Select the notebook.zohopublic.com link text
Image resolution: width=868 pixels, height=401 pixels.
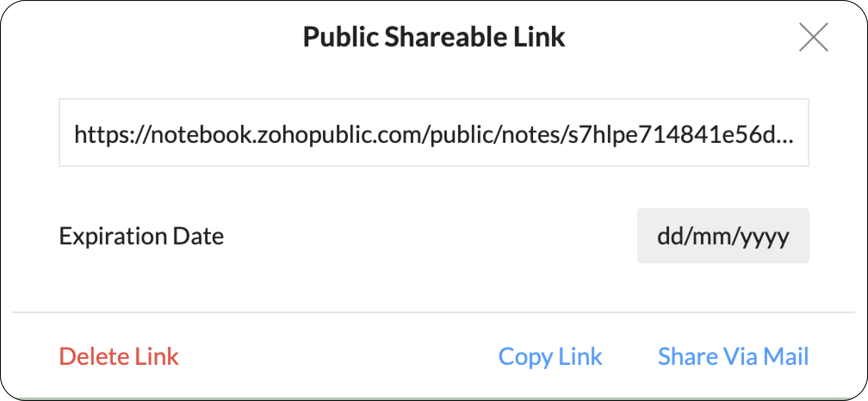pyautogui.click(x=433, y=134)
